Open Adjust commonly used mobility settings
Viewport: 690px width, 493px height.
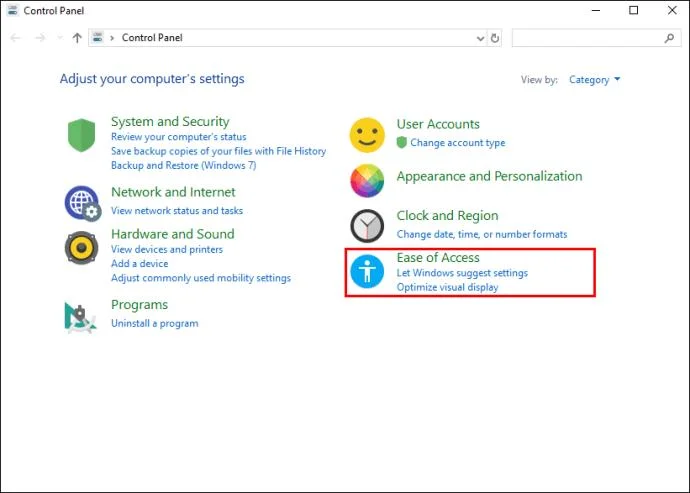(x=201, y=278)
